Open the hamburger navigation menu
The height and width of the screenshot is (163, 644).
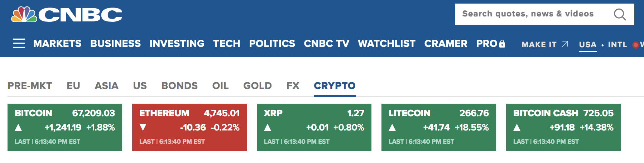[x=19, y=44]
